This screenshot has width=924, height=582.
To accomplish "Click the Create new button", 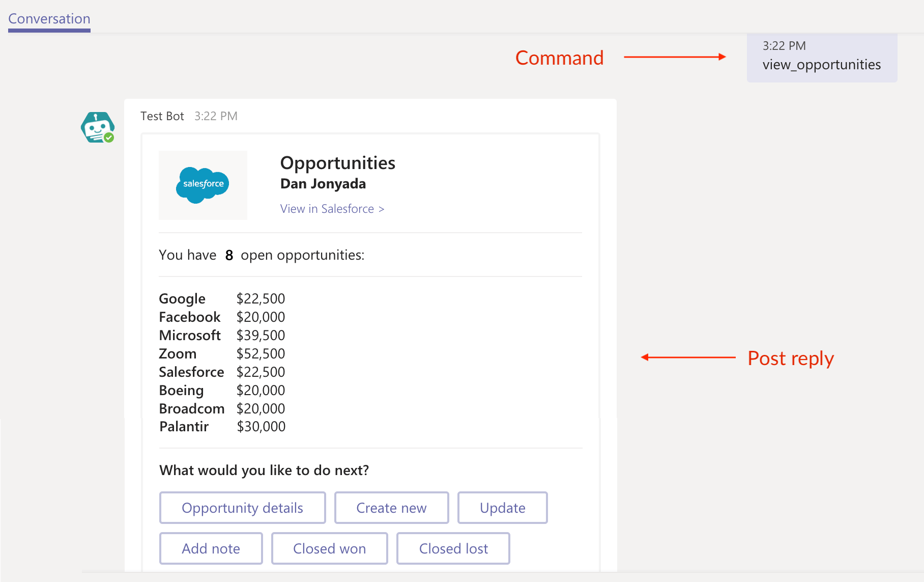I will click(391, 508).
